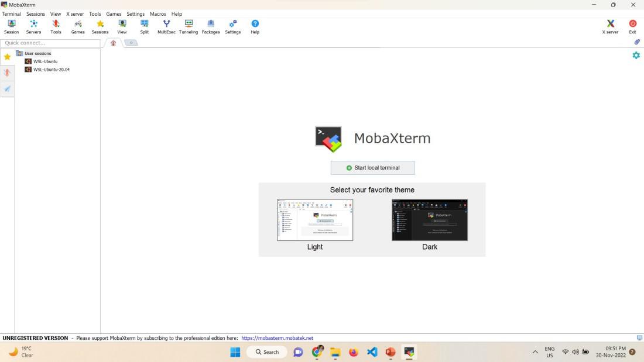Select the sidebar Tools tab icon
644x362 pixels.
[8, 73]
